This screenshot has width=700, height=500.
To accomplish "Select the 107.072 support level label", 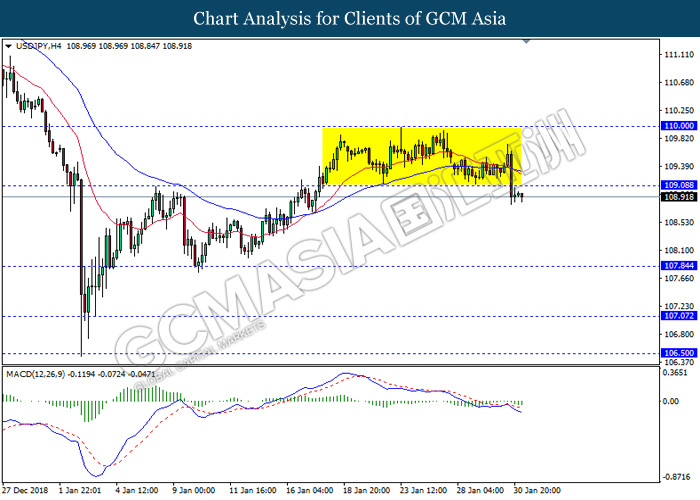I will coord(679,316).
